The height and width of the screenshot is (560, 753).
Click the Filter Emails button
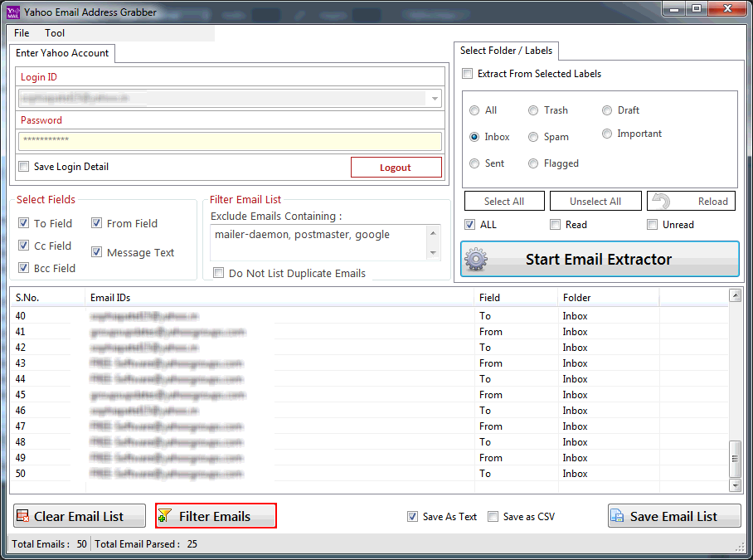click(216, 516)
